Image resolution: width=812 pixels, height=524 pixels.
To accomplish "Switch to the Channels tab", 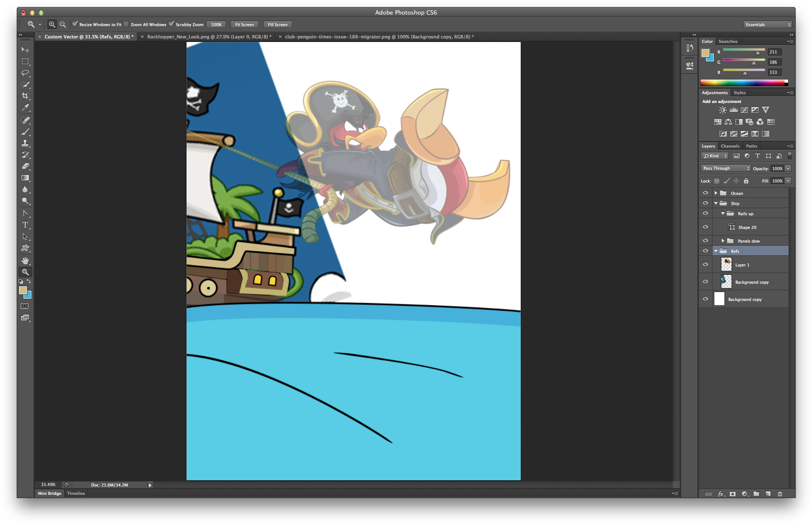I will [x=730, y=146].
